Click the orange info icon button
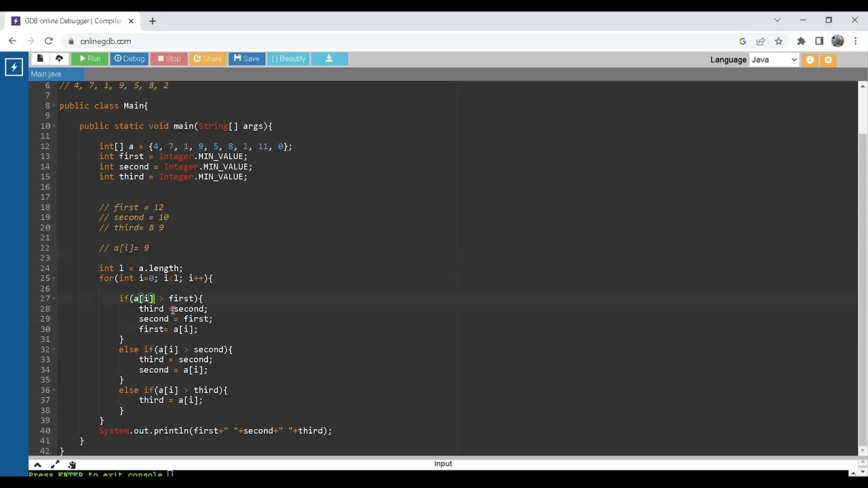 810,60
